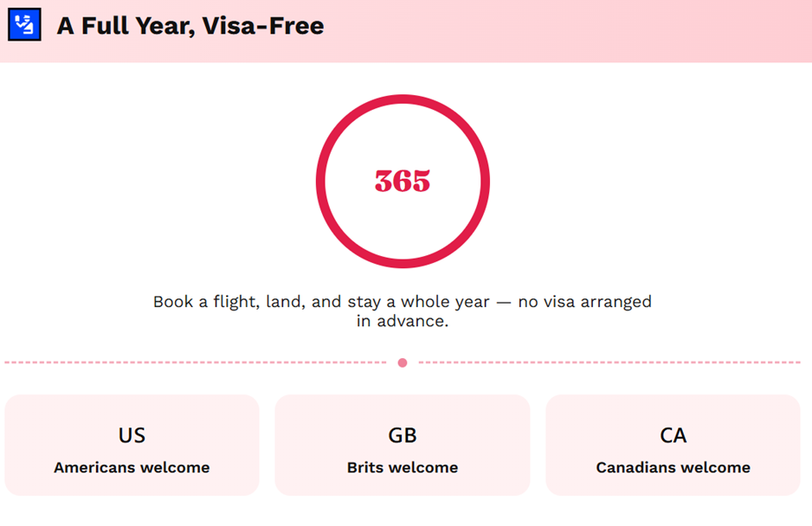Screen dimensions: 812x526
Task: Click the CA country code
Action: click(x=673, y=435)
